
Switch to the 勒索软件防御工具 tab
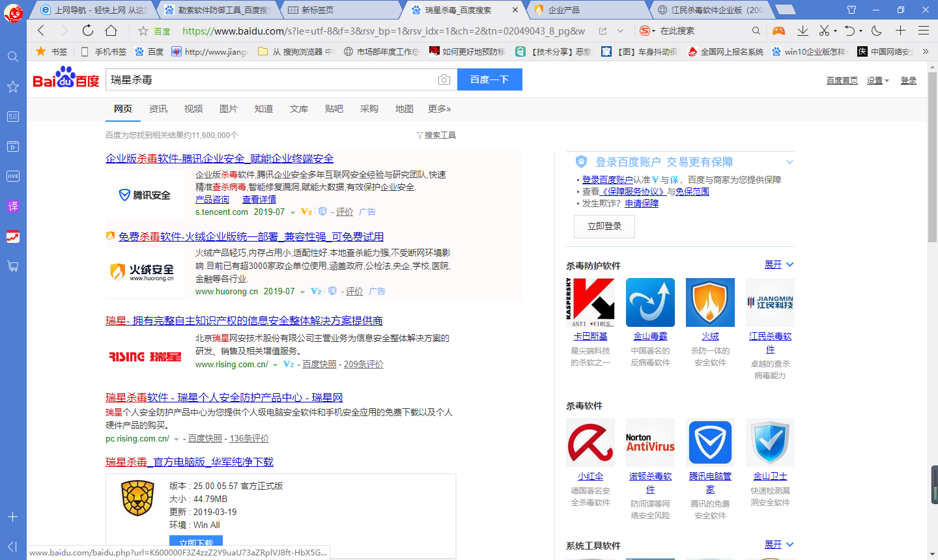(216, 10)
